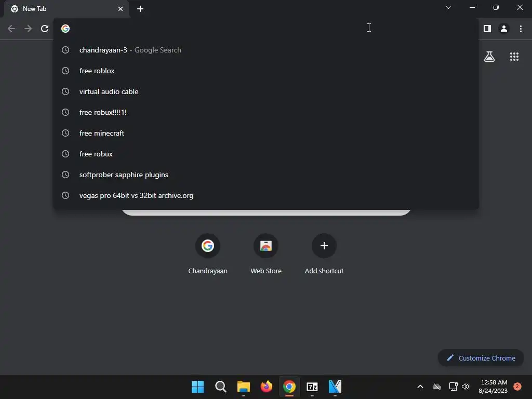The image size is (532, 399).
Task: Show hidden tray icons chevron
Action: (420, 387)
